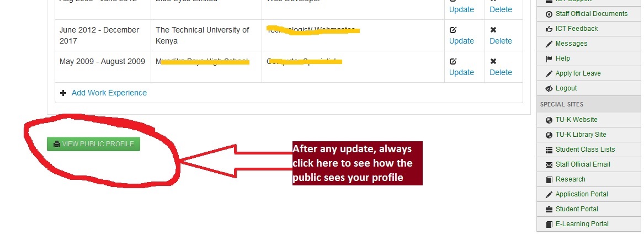The width and height of the screenshot is (644, 240).
Task: Click the thumbs-up icon for ICT Feedback
Action: click(x=549, y=29)
